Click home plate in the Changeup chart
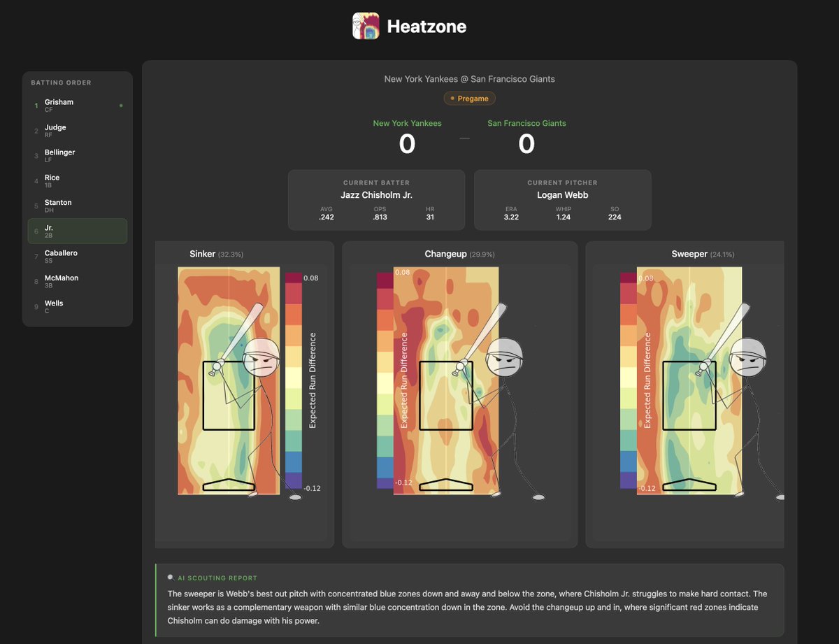839x644 pixels. pyautogui.click(x=446, y=485)
